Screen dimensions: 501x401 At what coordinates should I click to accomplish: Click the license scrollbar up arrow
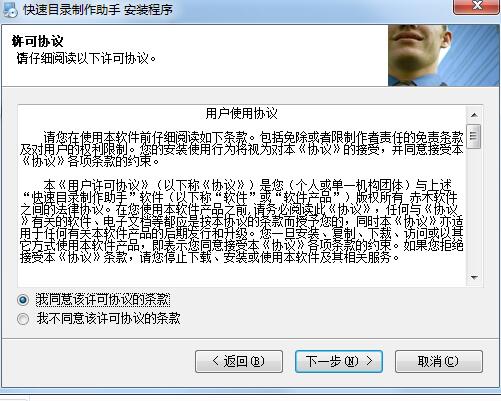(x=474, y=115)
